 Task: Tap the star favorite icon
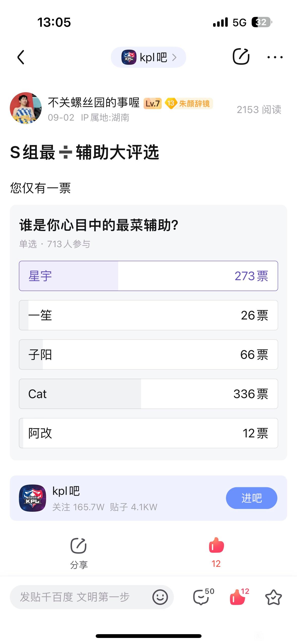click(273, 597)
